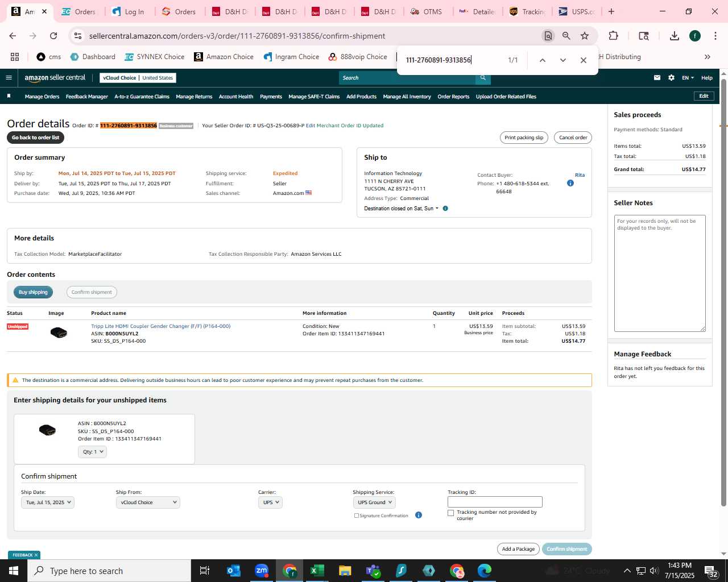This screenshot has width=728, height=582.
Task: Click info icon beside Destination closed on Sat, Sun
Action: 445,209
